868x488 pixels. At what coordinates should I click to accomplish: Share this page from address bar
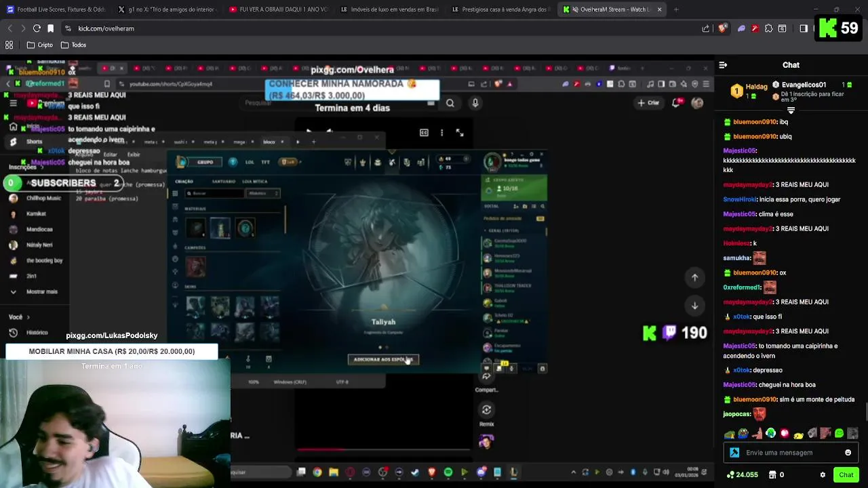706,28
